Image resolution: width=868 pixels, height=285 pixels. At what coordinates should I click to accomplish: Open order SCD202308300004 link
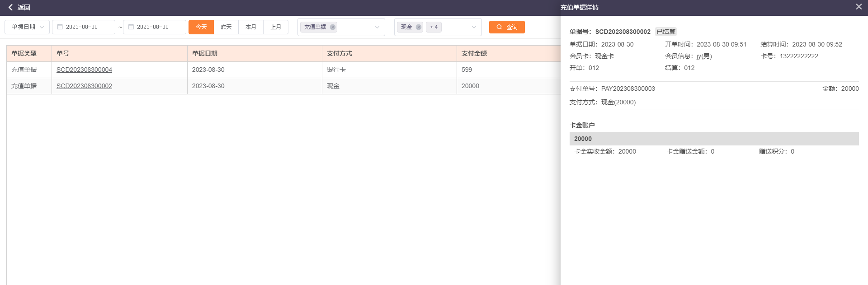tap(84, 70)
